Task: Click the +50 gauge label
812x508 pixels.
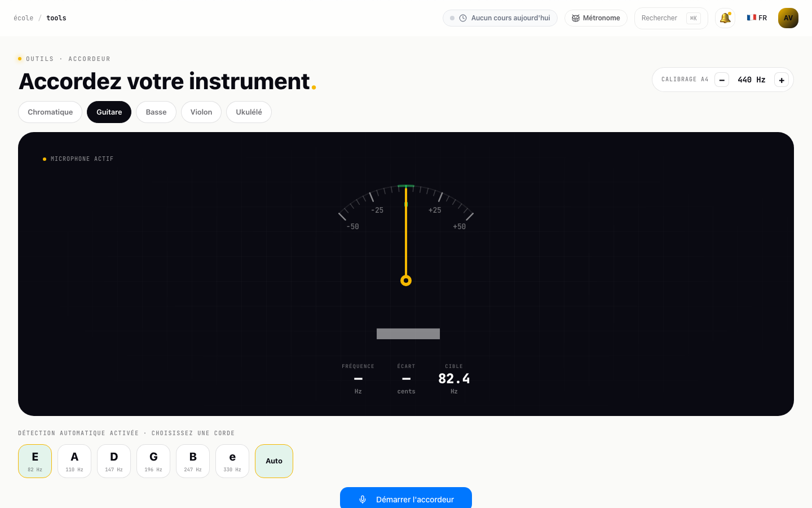Action: [460, 227]
